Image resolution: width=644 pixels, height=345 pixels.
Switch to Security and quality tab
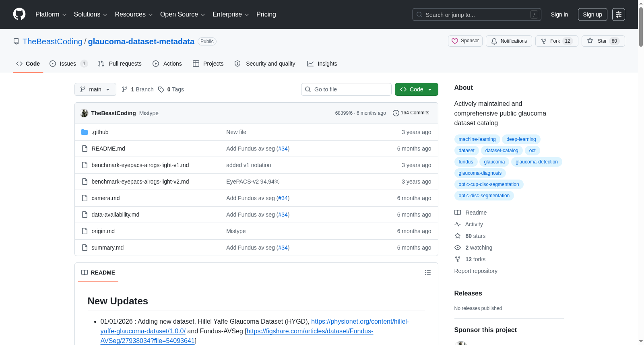coord(265,64)
